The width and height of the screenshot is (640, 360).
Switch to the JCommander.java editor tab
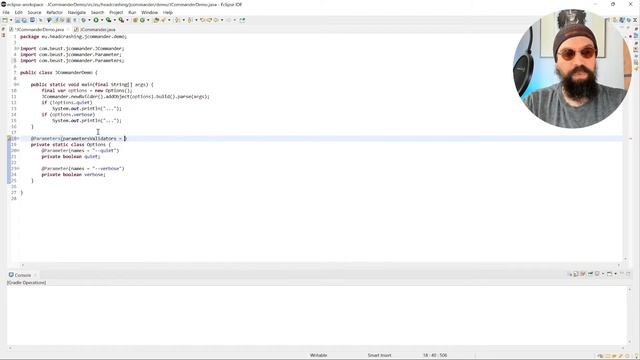pos(95,29)
